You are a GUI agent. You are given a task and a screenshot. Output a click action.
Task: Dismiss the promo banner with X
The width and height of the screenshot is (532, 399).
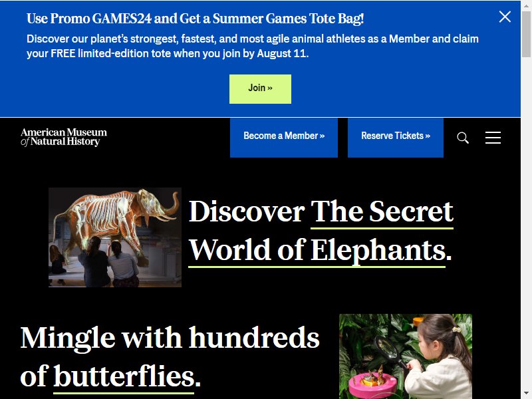(x=505, y=16)
